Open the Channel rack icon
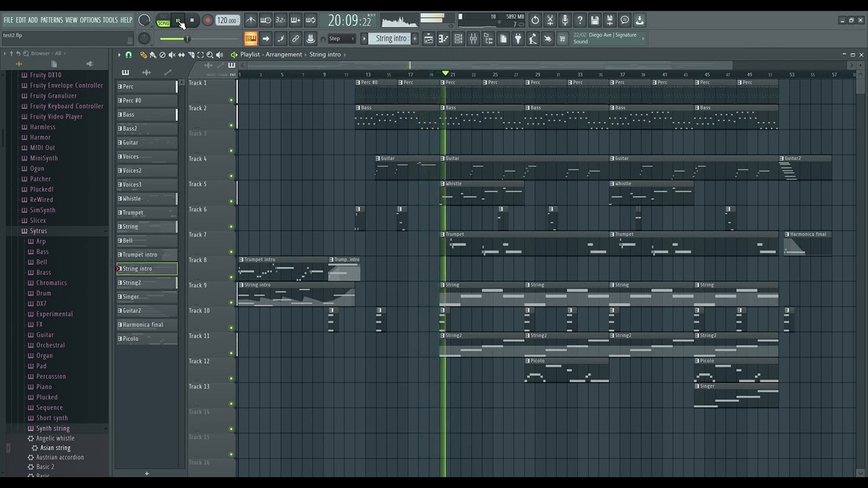Image resolution: width=868 pixels, height=488 pixels. point(458,39)
